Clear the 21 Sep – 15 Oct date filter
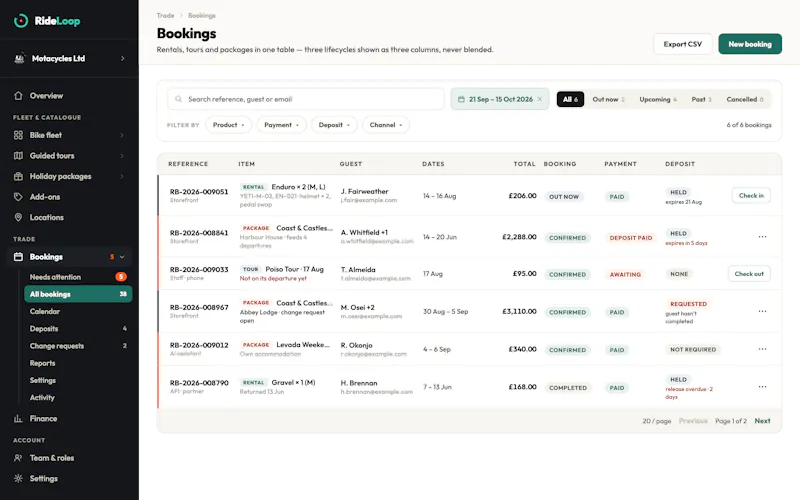Screen dimensions: 800x500 [x=540, y=99]
